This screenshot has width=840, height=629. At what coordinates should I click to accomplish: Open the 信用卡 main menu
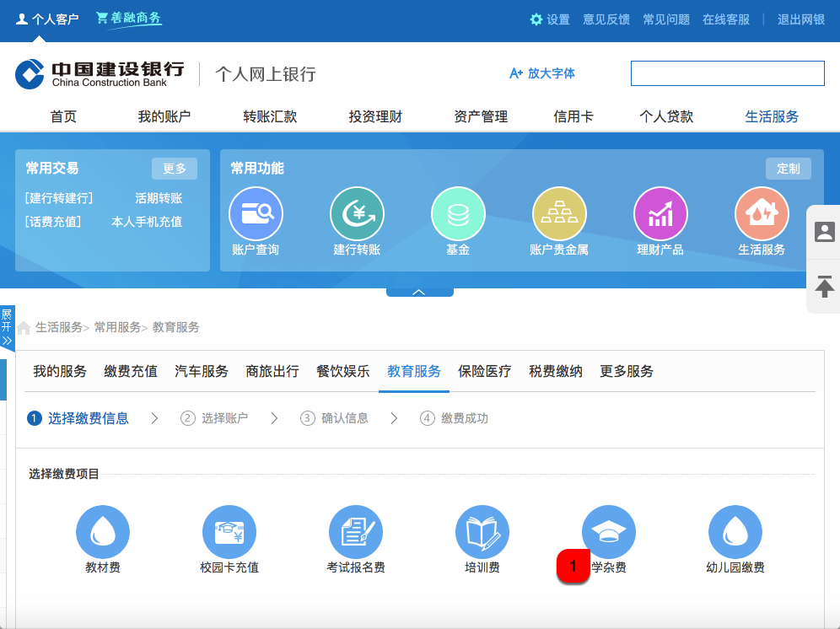[x=573, y=116]
